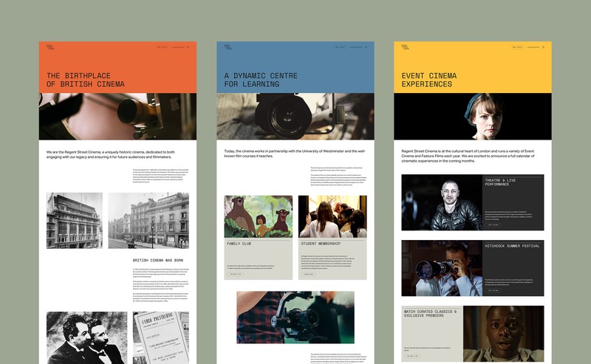Click the text link beside menu on orange header
Image resolution: width=591 pixels, height=364 pixels.
pos(178,47)
